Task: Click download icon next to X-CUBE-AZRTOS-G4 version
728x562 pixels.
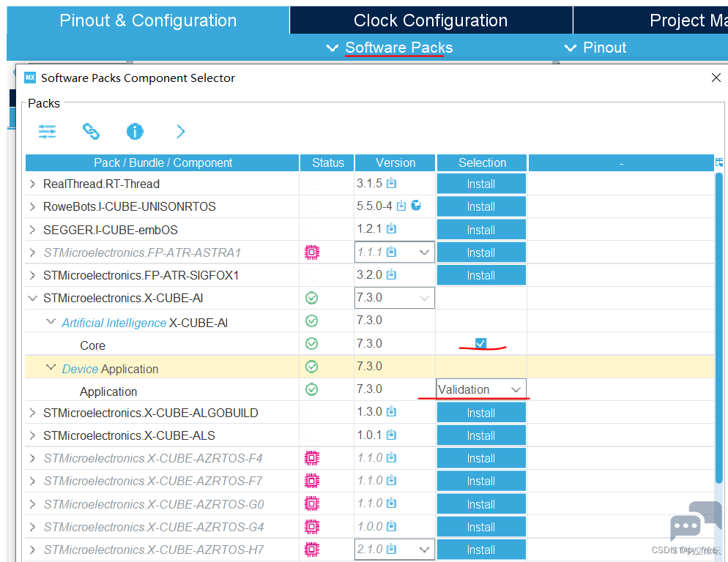Action: click(391, 526)
